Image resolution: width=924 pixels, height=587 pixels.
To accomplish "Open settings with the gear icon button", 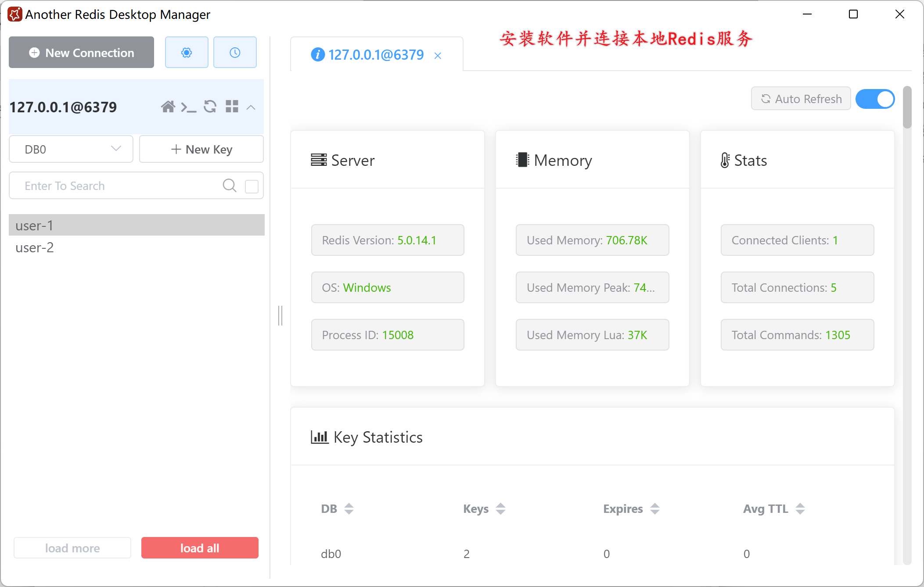I will (x=187, y=53).
